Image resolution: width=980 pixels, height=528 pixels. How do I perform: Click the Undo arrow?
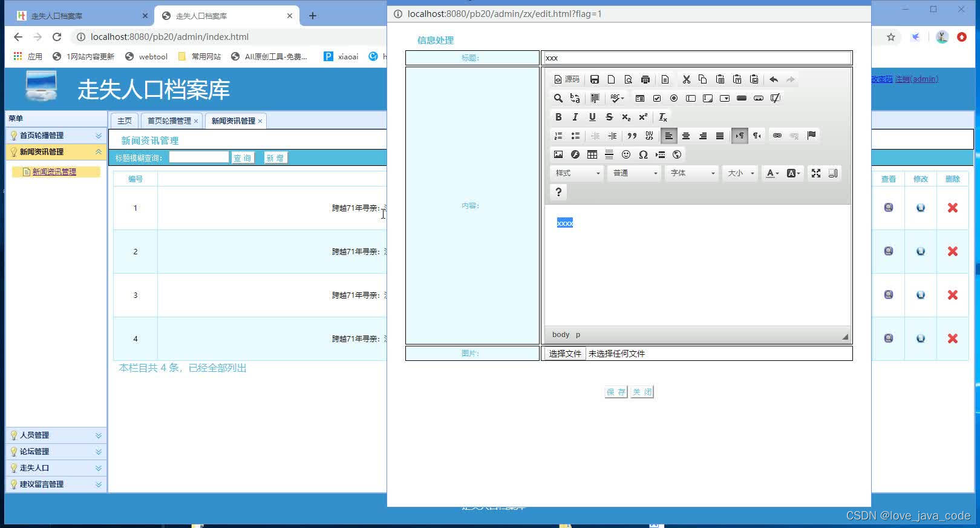[x=774, y=79]
